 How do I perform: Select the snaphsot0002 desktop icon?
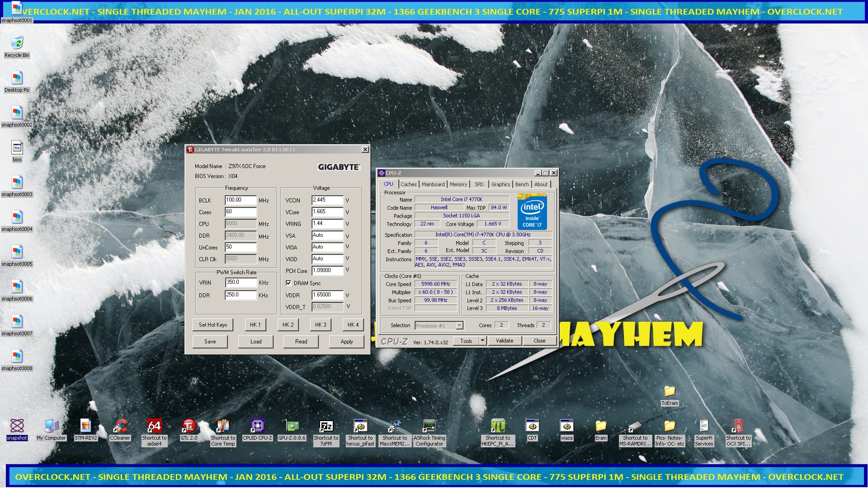click(17, 117)
